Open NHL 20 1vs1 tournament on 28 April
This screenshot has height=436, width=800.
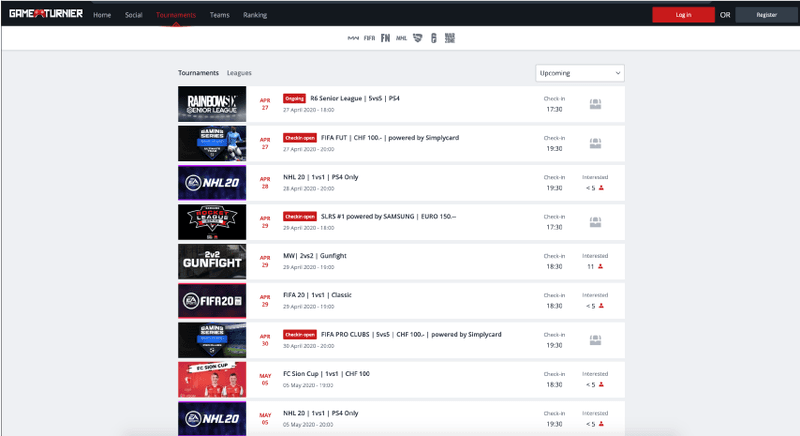[x=321, y=177]
